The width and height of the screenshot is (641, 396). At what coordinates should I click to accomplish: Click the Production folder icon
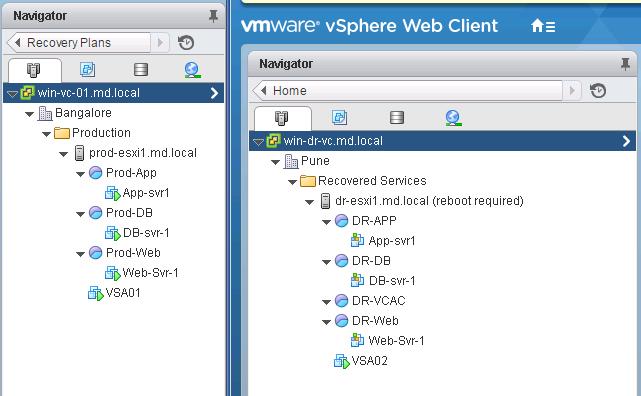[x=62, y=133]
